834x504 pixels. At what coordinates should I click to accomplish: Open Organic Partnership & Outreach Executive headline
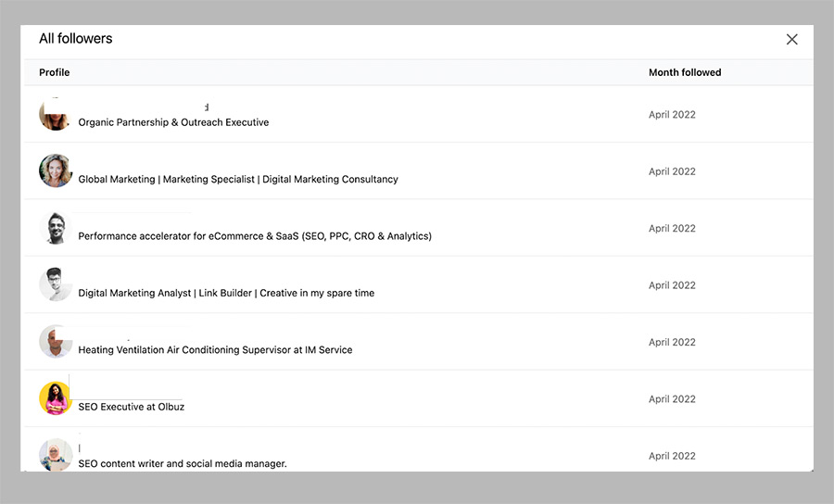point(173,122)
